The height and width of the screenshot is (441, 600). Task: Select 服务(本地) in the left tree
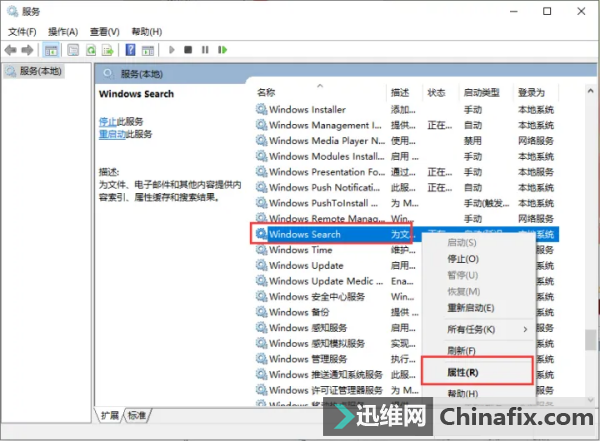(x=34, y=71)
